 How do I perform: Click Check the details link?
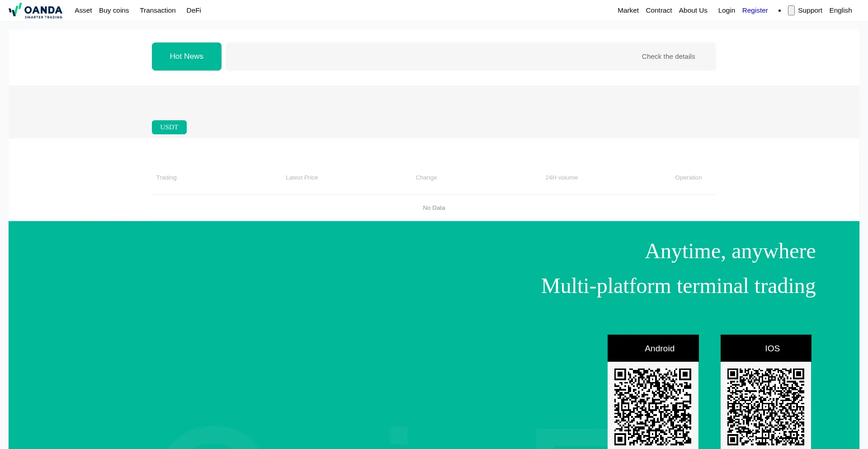pos(668,57)
